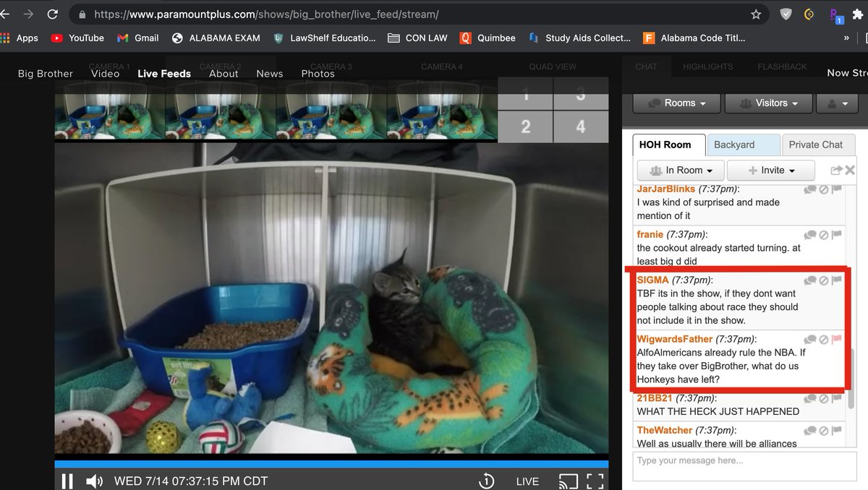
Task: Open the Video nav link
Action: (106, 74)
